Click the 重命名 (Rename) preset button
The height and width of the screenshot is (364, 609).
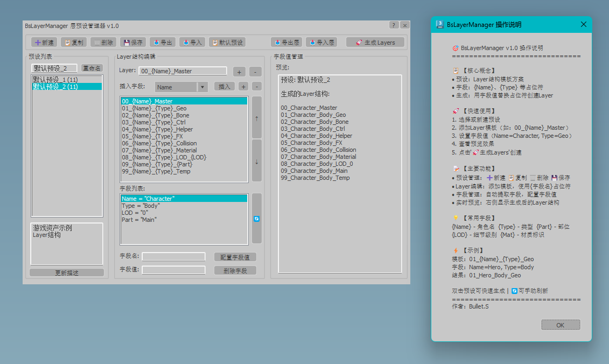coord(92,68)
